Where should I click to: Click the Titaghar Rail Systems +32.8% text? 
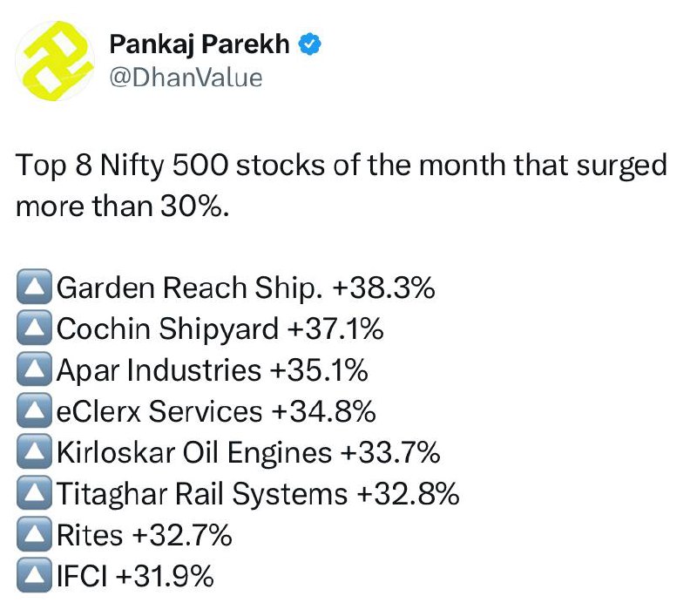pyautogui.click(x=258, y=494)
